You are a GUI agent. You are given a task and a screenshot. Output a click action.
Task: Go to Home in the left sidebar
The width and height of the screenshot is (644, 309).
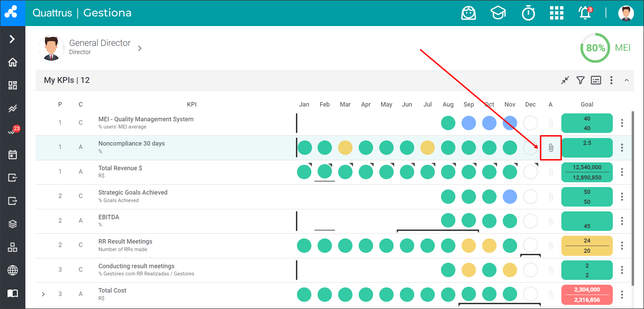(13, 62)
